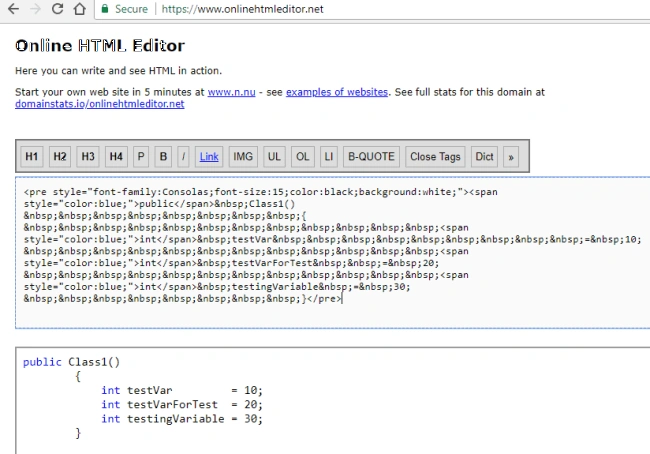
Task: Insert blockquote with B-QUOTE button
Action: [x=371, y=157]
